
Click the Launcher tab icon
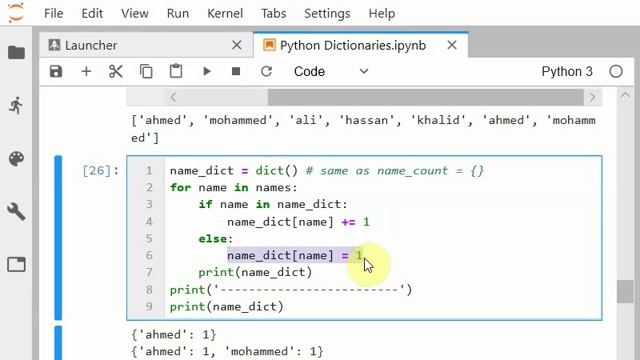(x=54, y=45)
